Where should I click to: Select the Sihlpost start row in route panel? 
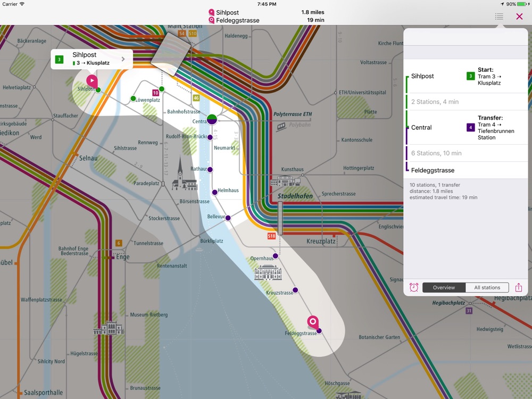465,76
